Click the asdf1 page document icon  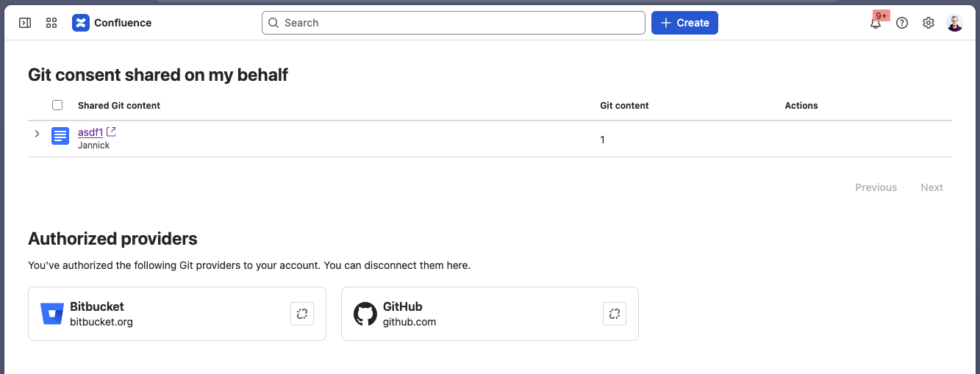click(x=60, y=136)
